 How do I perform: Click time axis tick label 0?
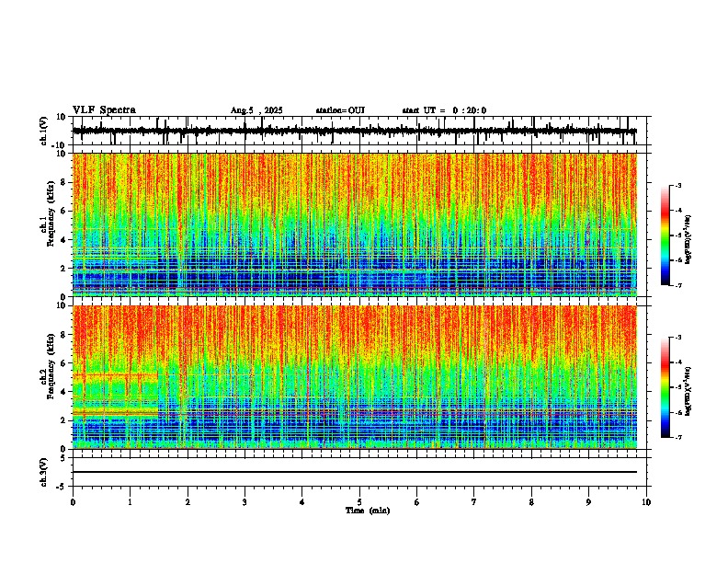73,502
